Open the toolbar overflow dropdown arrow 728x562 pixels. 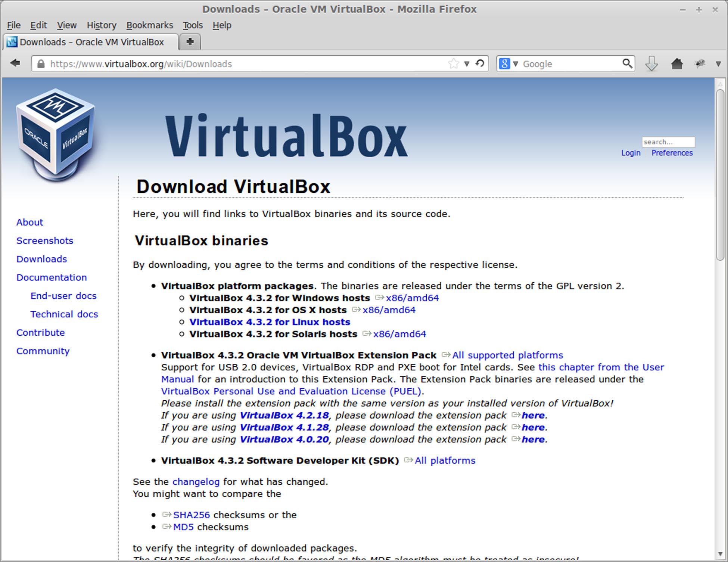[718, 63]
